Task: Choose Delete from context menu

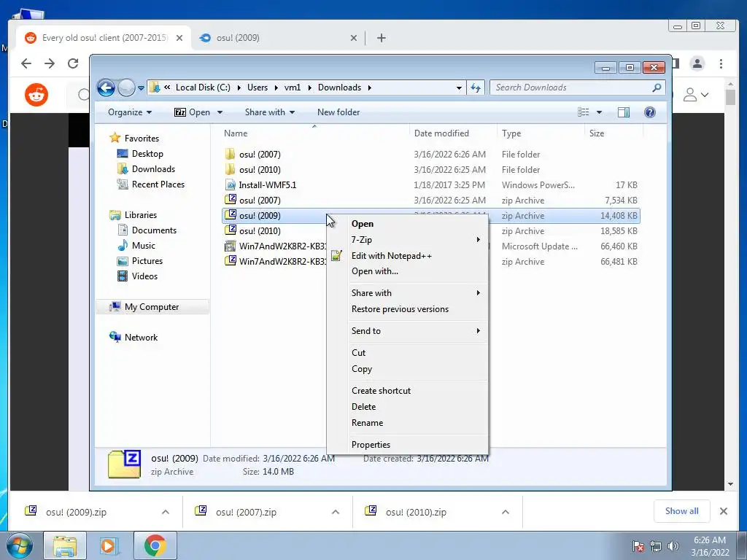Action: [407, 407]
